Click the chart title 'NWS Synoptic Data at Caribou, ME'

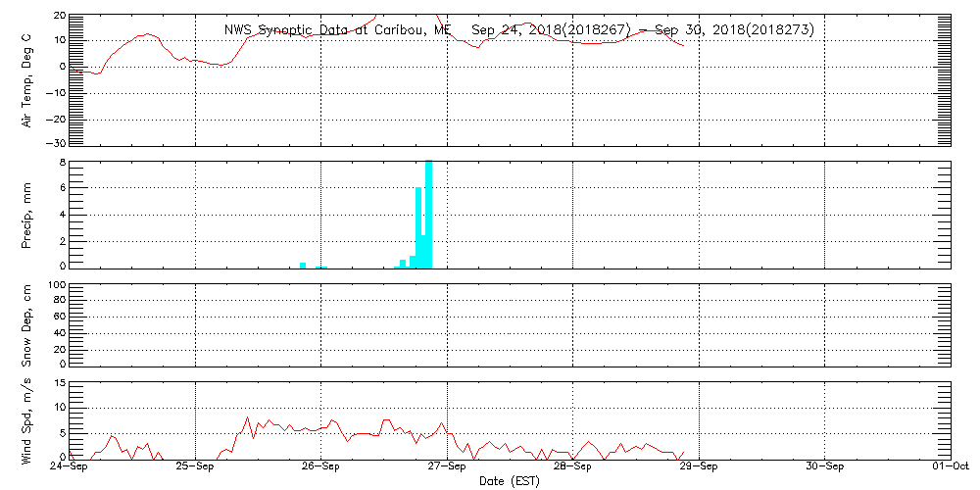(337, 30)
